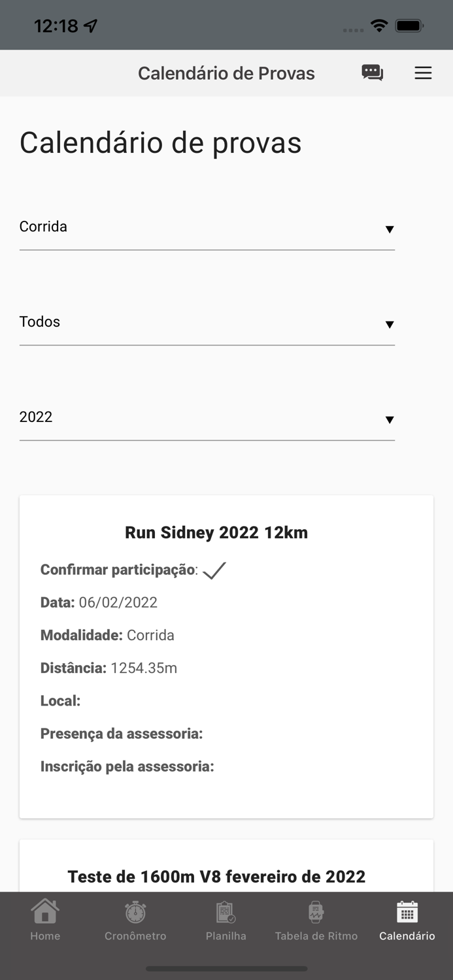Image resolution: width=453 pixels, height=980 pixels.
Task: Open the Run Sidney 2022 12km event
Action: pos(216,532)
